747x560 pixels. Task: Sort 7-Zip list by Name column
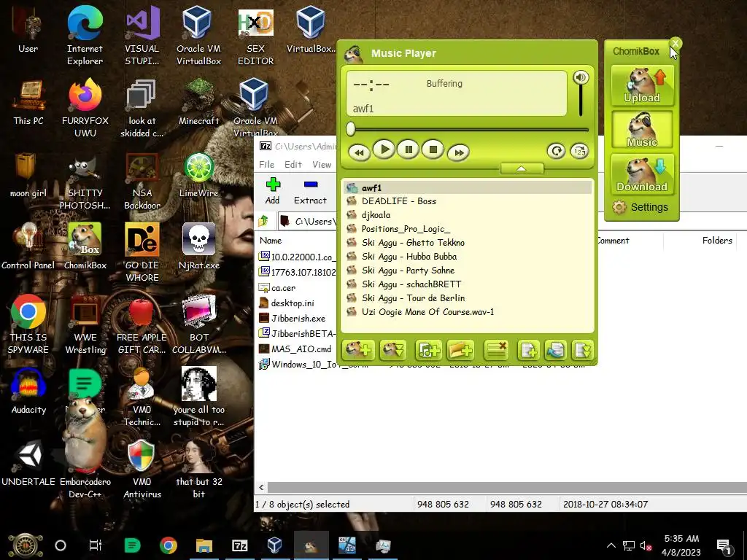pos(271,241)
